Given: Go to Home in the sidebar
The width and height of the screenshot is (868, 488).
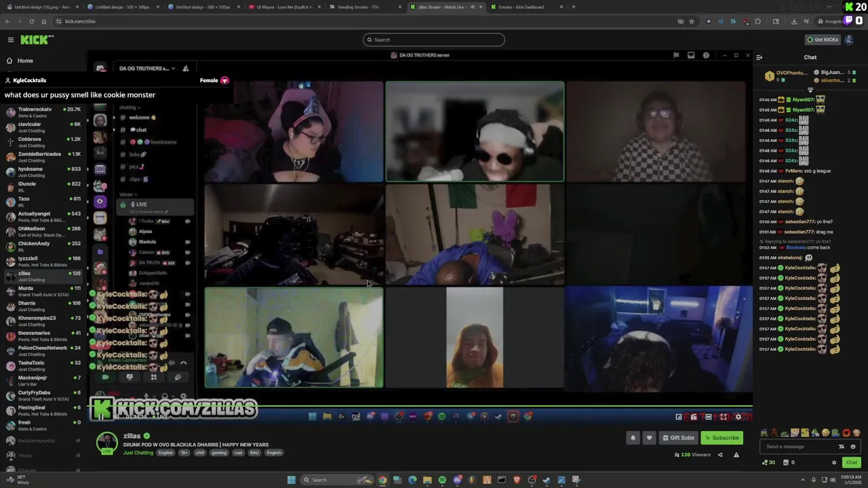Looking at the screenshot, I should (25, 61).
